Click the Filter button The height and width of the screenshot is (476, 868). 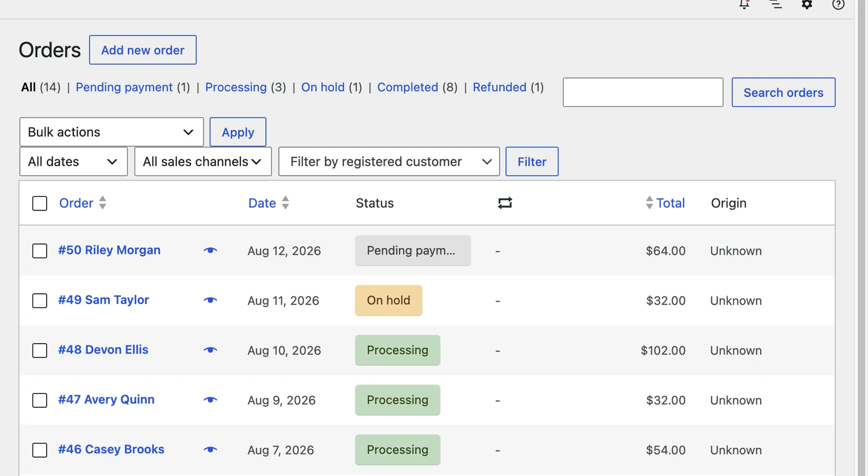pyautogui.click(x=532, y=162)
